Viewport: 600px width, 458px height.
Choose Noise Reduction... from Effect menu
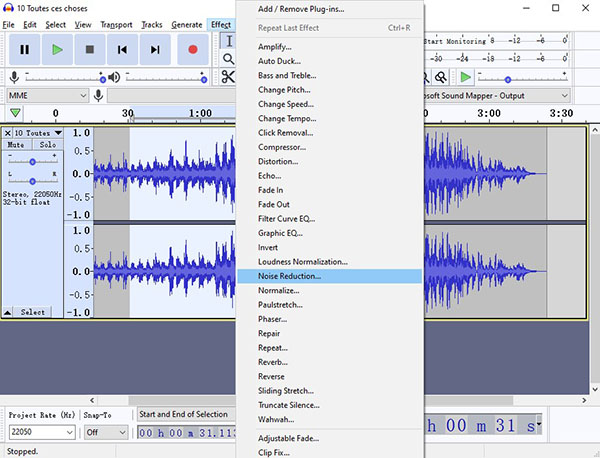click(329, 276)
